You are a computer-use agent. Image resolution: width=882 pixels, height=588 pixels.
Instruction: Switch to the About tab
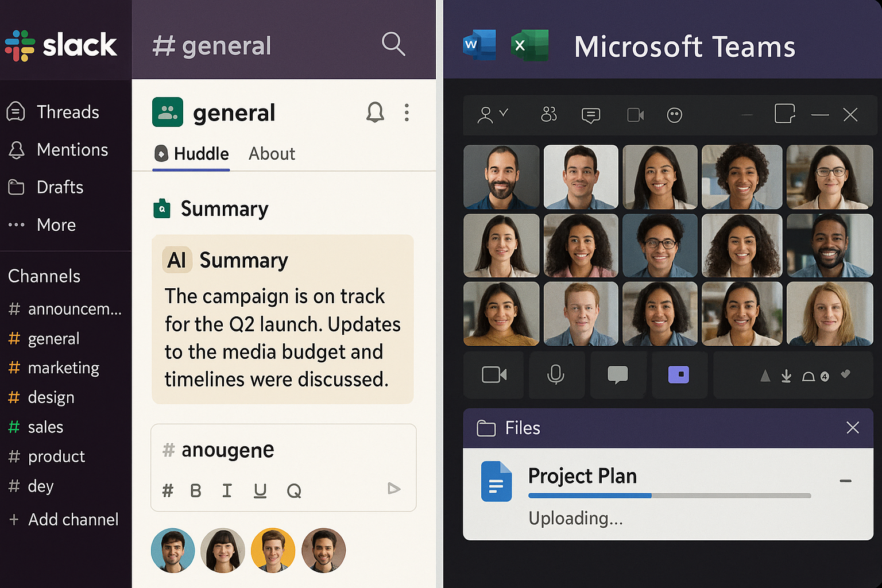[x=272, y=154]
